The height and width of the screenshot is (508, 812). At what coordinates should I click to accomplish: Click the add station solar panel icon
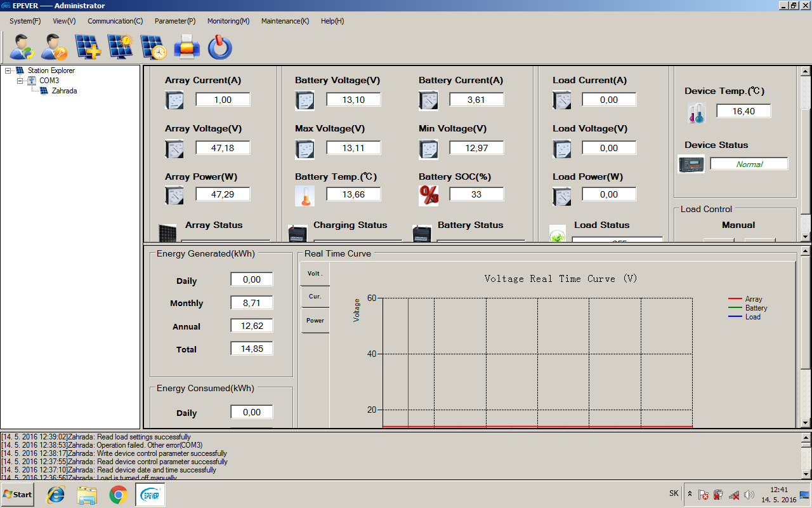(x=88, y=47)
